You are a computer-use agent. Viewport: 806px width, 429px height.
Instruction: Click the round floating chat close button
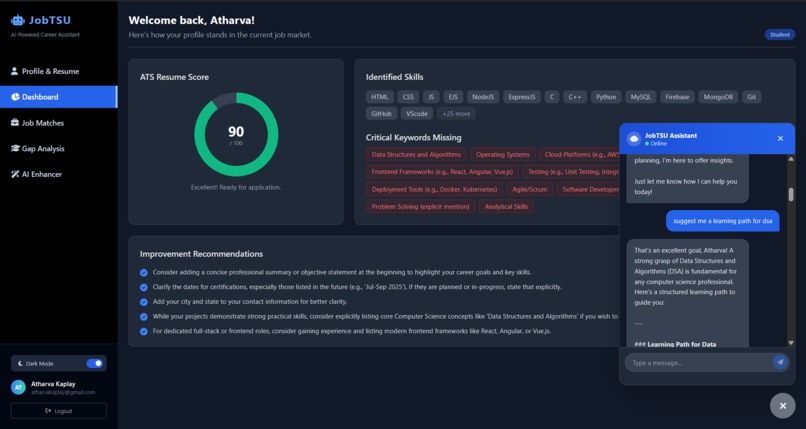coord(782,406)
